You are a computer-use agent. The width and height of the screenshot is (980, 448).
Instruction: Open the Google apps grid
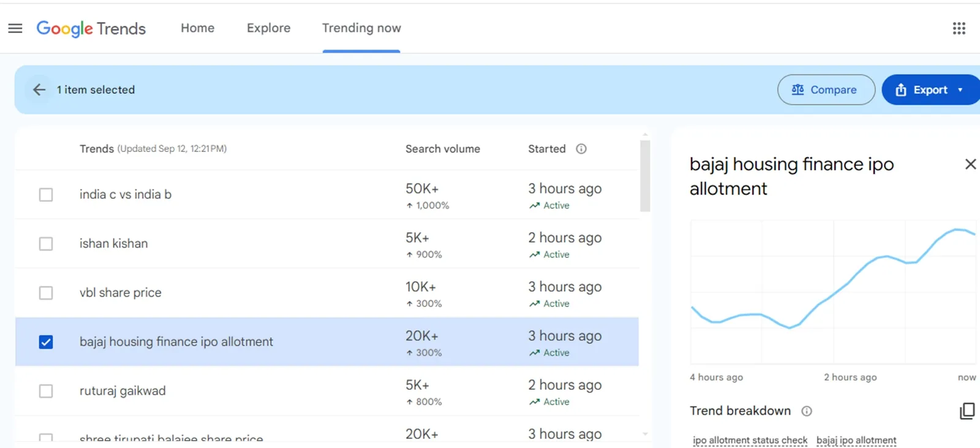959,29
